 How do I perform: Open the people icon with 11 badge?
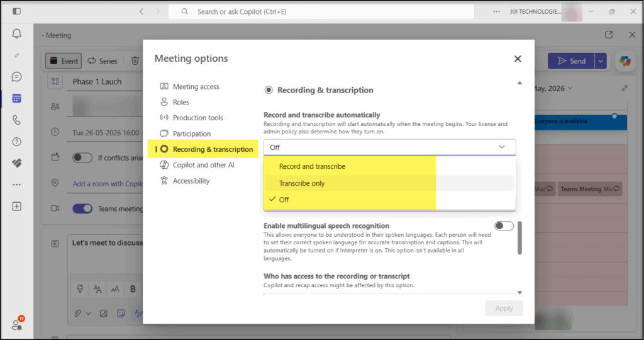[18, 323]
